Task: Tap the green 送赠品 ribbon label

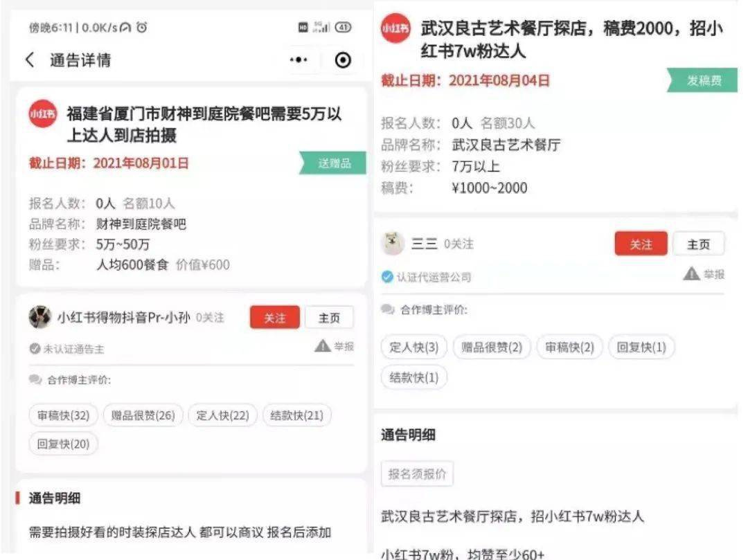Action: pyautogui.click(x=334, y=164)
